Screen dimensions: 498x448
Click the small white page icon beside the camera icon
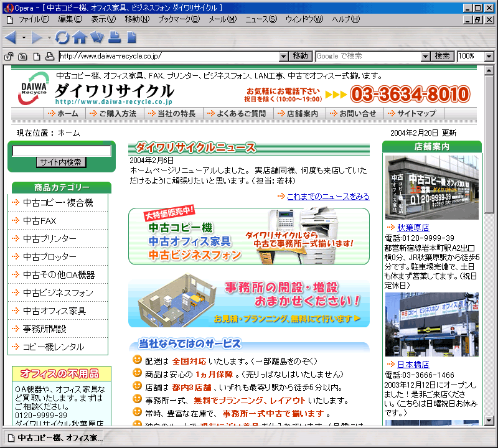click(37, 57)
